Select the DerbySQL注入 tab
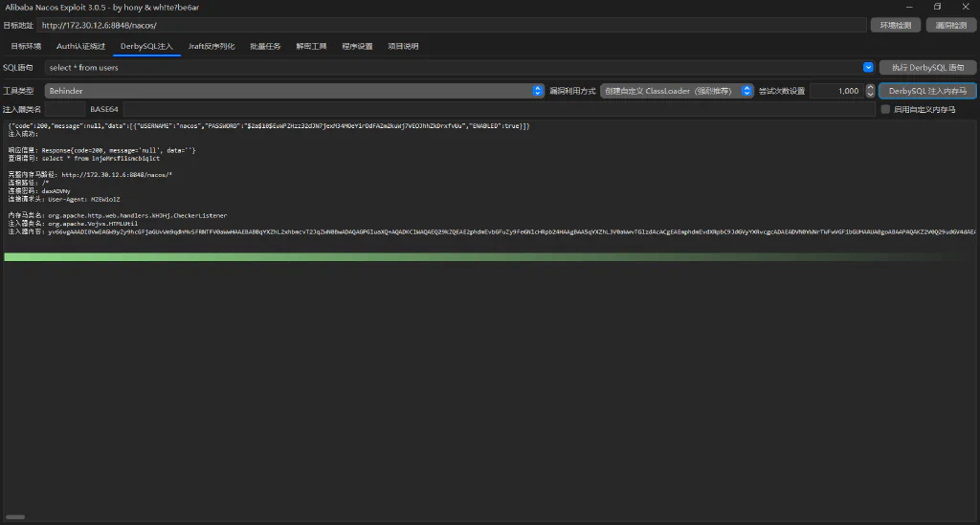The height and width of the screenshot is (525, 980). coord(146,46)
